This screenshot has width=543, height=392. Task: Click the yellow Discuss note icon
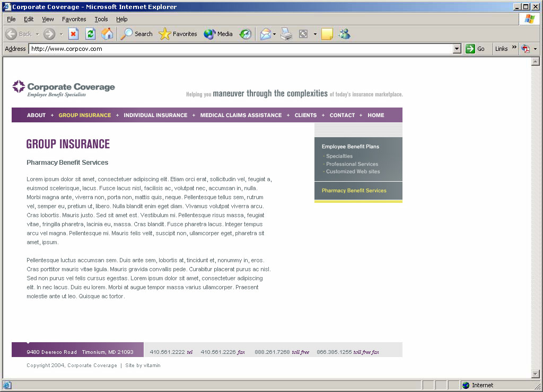click(327, 34)
